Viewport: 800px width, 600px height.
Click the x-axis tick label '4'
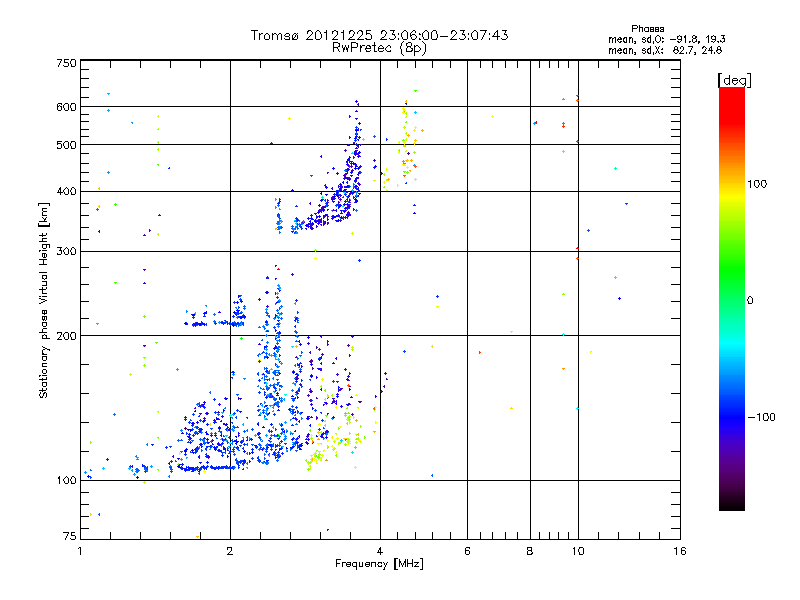[x=380, y=551]
